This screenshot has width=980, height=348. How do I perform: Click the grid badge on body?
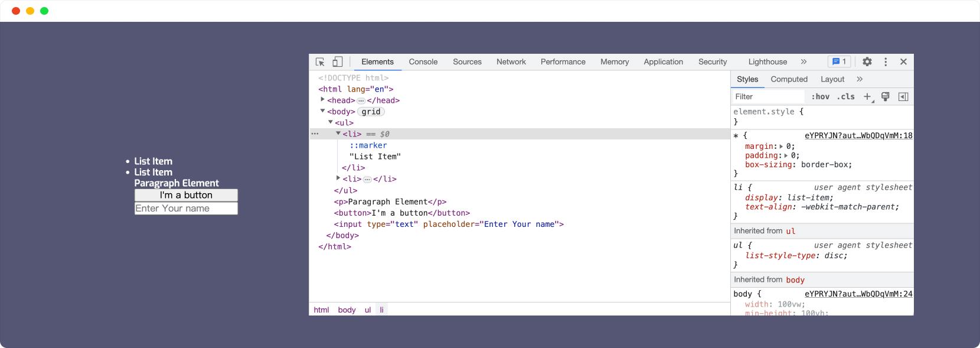371,112
